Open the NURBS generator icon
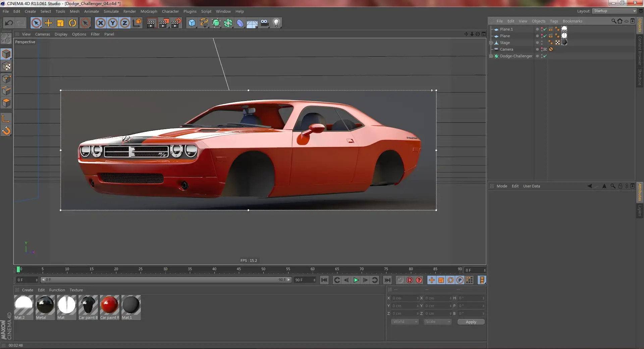This screenshot has height=349, width=644. point(216,23)
